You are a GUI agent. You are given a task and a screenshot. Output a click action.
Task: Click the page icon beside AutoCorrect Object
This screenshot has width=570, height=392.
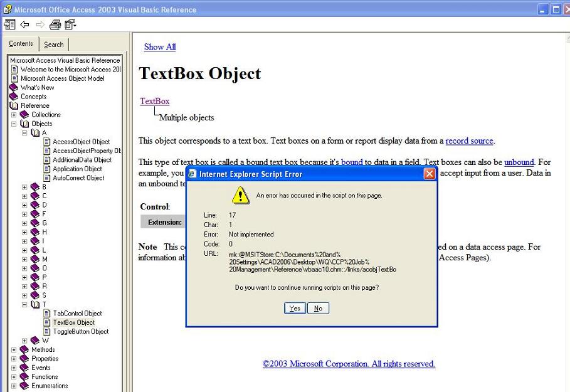(46, 178)
